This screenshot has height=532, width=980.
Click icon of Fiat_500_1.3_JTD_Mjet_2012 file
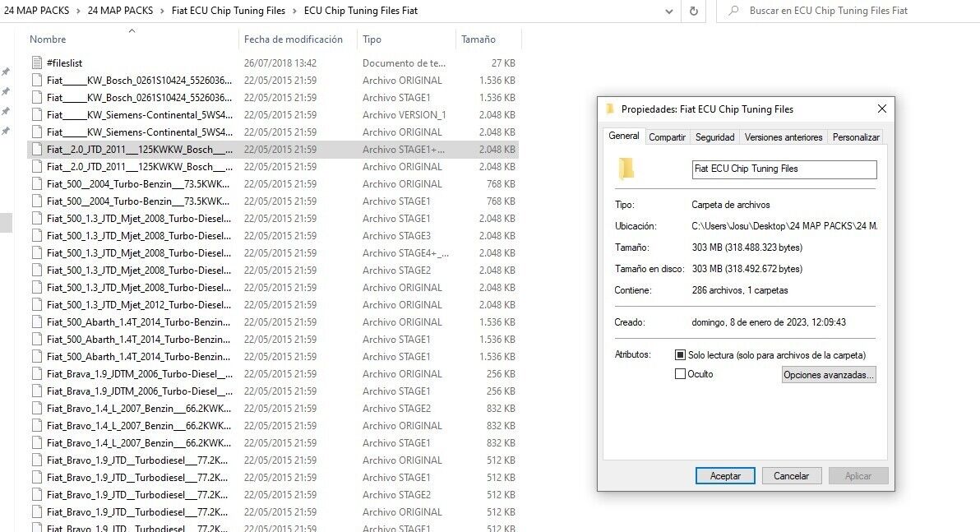37,305
